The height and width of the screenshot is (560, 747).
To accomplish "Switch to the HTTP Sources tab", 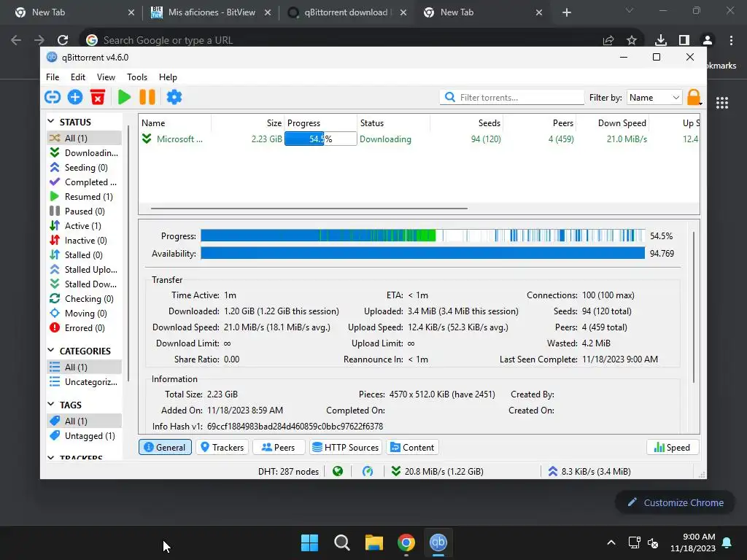I will coord(345,447).
